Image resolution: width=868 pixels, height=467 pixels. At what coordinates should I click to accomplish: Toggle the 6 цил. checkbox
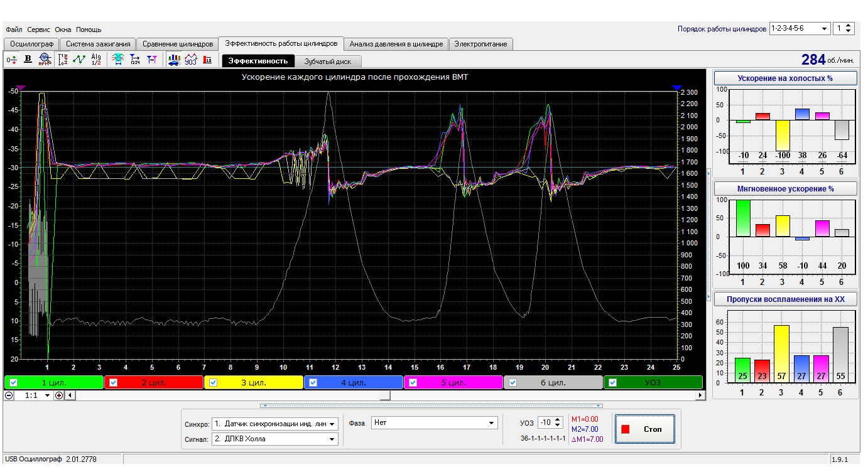point(513,382)
